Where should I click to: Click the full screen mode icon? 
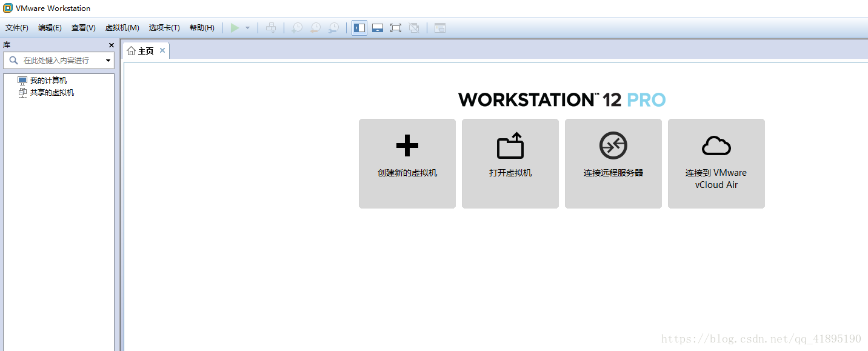click(396, 28)
